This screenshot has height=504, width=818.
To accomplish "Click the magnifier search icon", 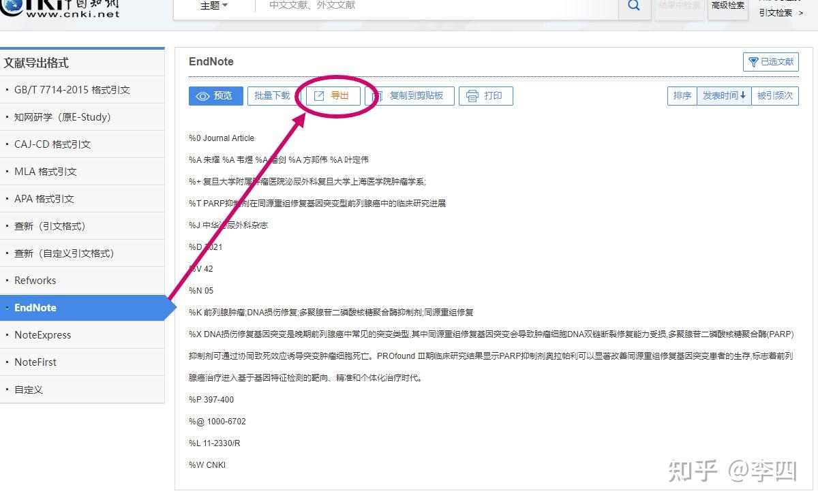I will (x=634, y=6).
